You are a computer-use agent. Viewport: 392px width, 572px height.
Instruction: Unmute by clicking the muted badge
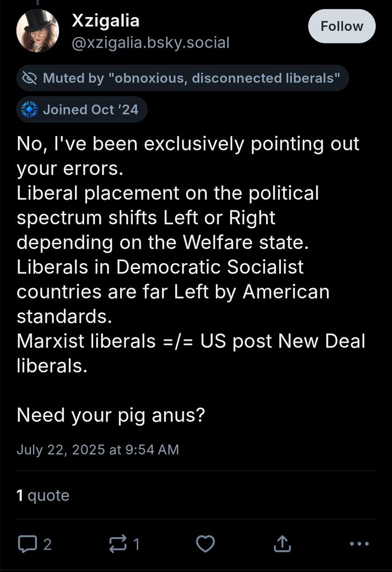coord(182,78)
